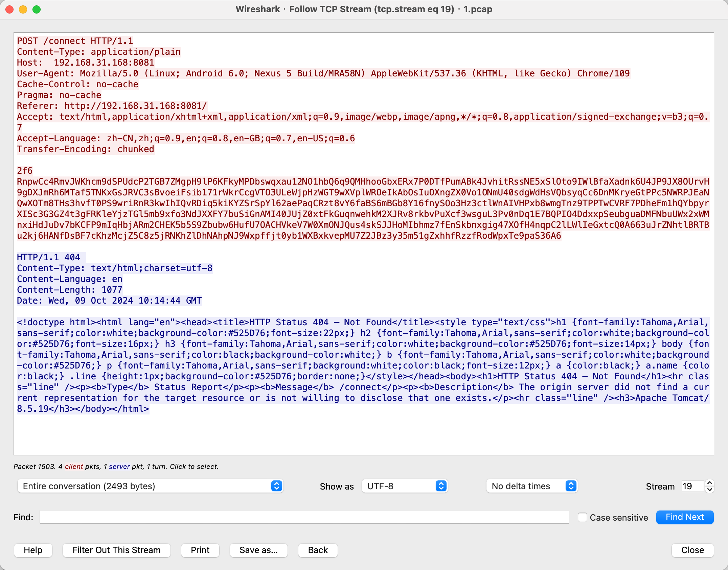Click the green fullscreen window button
This screenshot has width=728, height=570.
37,9
